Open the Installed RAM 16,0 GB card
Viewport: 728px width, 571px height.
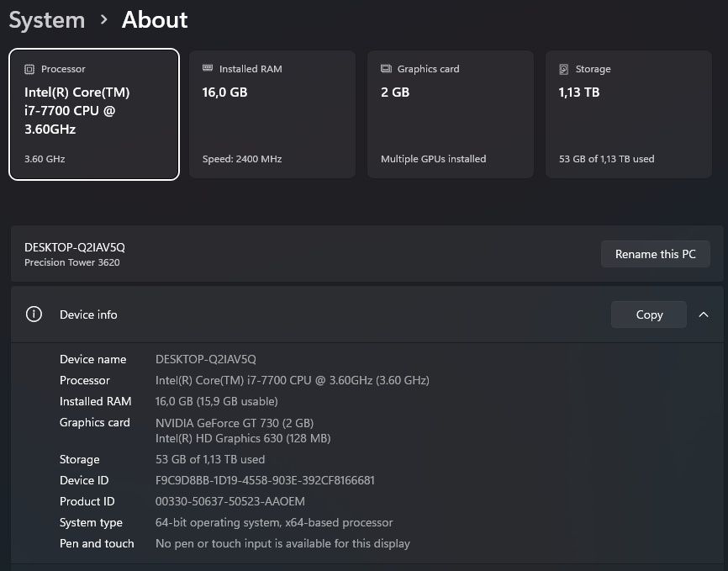pyautogui.click(x=272, y=114)
